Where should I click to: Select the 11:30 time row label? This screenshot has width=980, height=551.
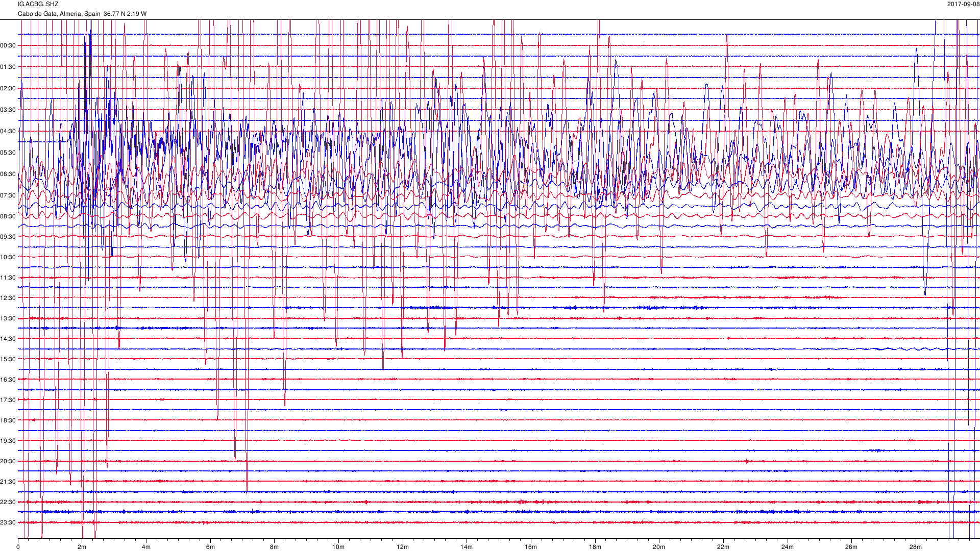[8, 278]
